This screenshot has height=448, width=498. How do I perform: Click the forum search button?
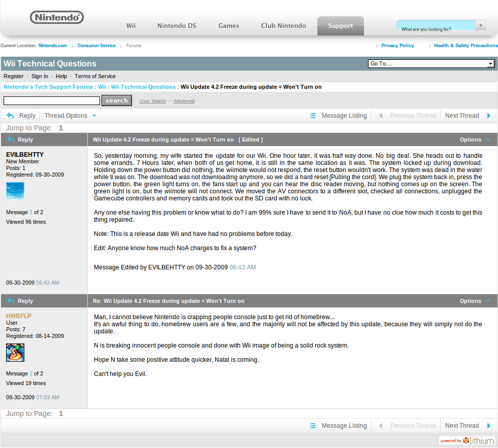117,100
